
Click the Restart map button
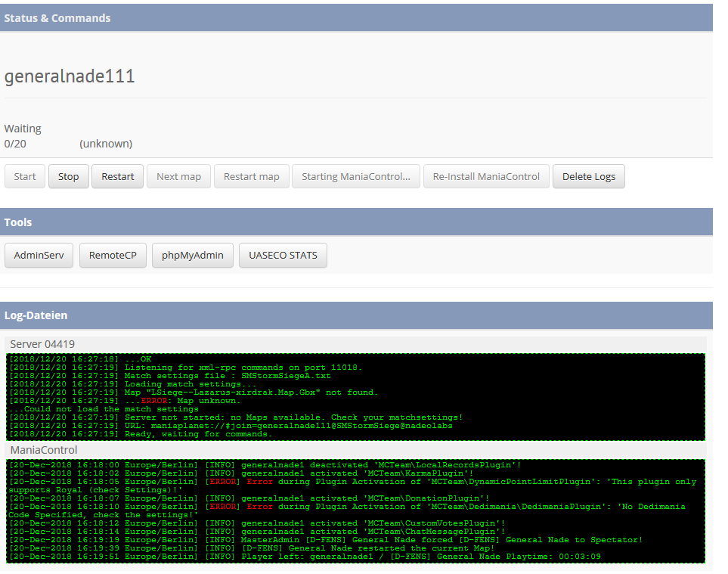[x=252, y=176]
